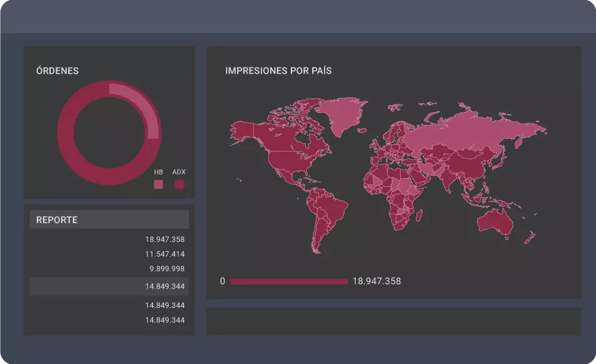Click the 18.947.358 maximum label beside scale
The width and height of the screenshot is (596, 364).
(376, 282)
